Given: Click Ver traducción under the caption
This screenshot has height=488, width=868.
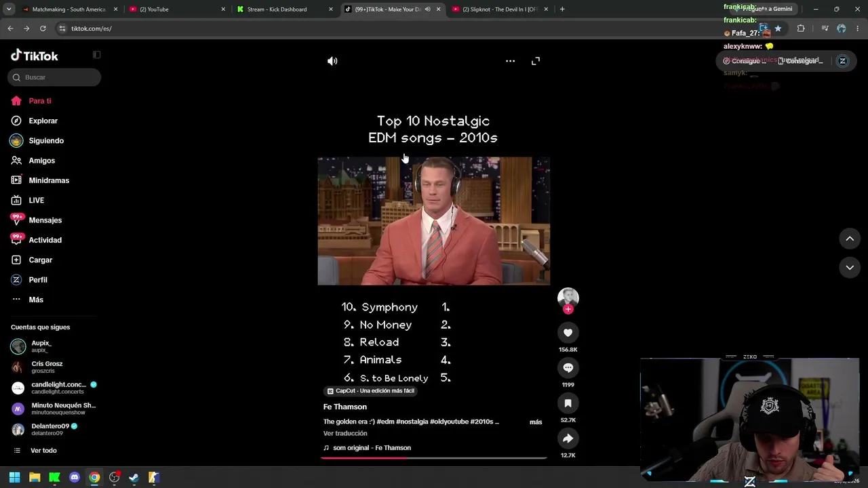Looking at the screenshot, I should [345, 433].
